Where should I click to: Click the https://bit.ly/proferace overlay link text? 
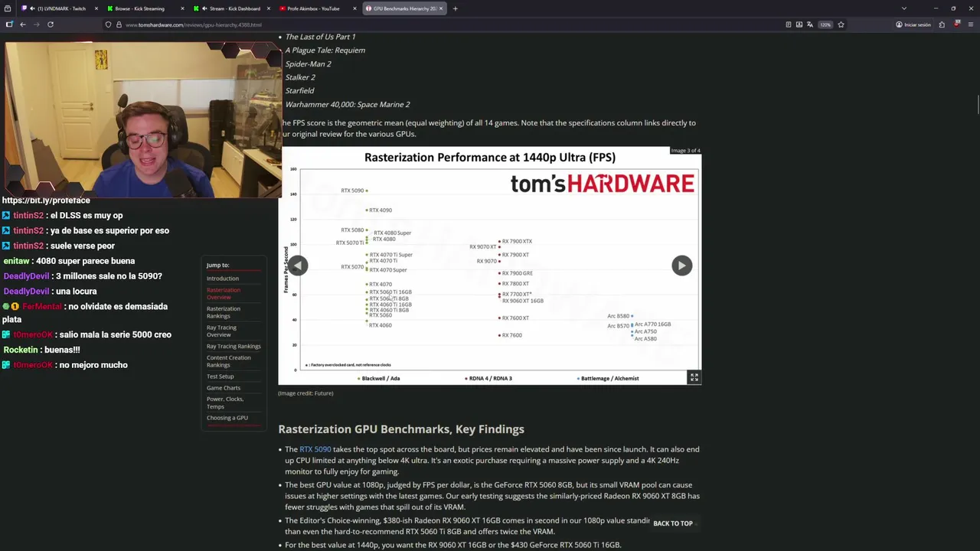pos(46,201)
